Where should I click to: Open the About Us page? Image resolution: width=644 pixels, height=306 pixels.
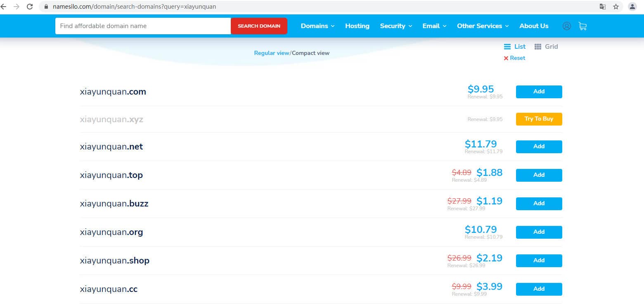(534, 26)
